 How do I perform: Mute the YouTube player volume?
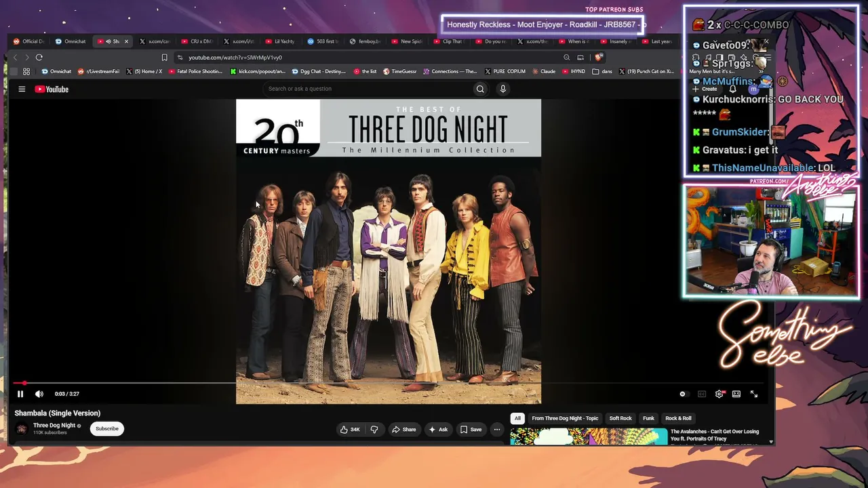click(x=39, y=394)
